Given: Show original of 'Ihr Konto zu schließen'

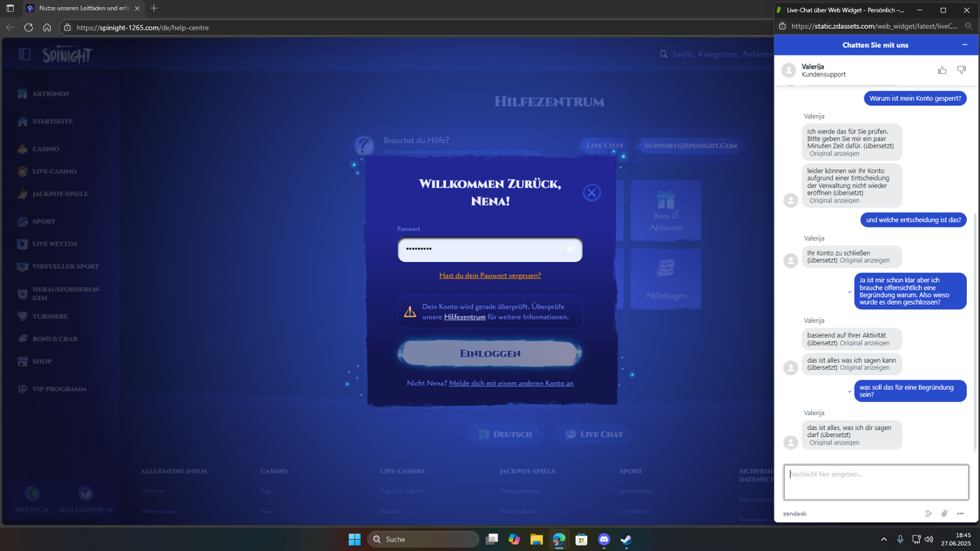Looking at the screenshot, I should pos(864,261).
